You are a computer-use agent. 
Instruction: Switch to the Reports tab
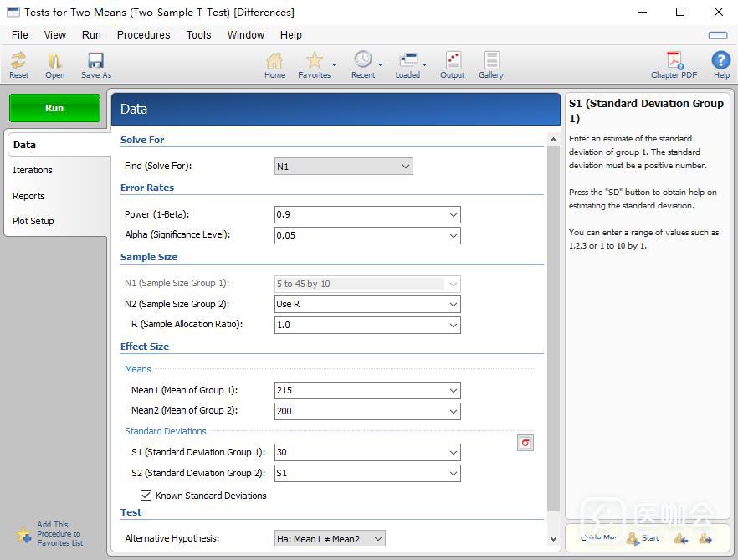click(x=29, y=196)
